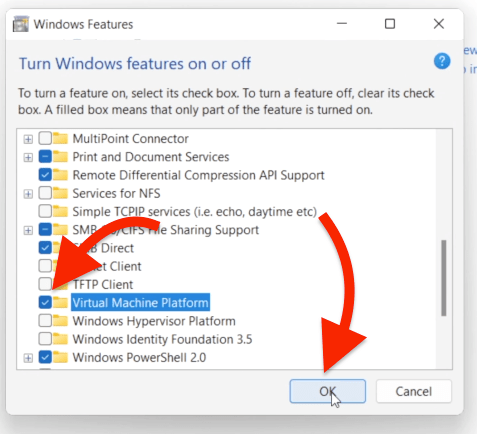Expand SMB 1.0/CIFS File Sharing Support node
Screen dimensions: 477x434
coord(28,230)
